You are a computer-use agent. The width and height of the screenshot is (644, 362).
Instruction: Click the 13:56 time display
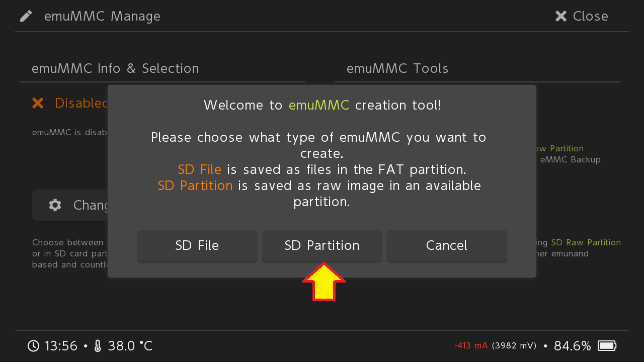pos(61,346)
